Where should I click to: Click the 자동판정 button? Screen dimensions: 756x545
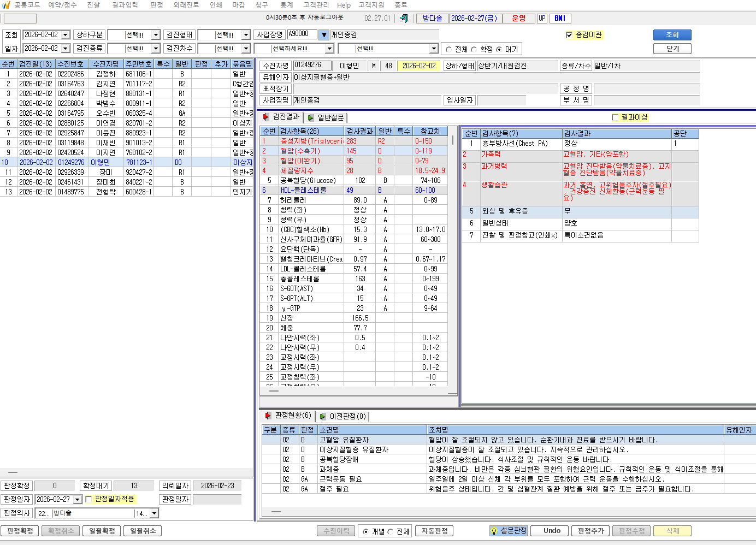click(435, 531)
